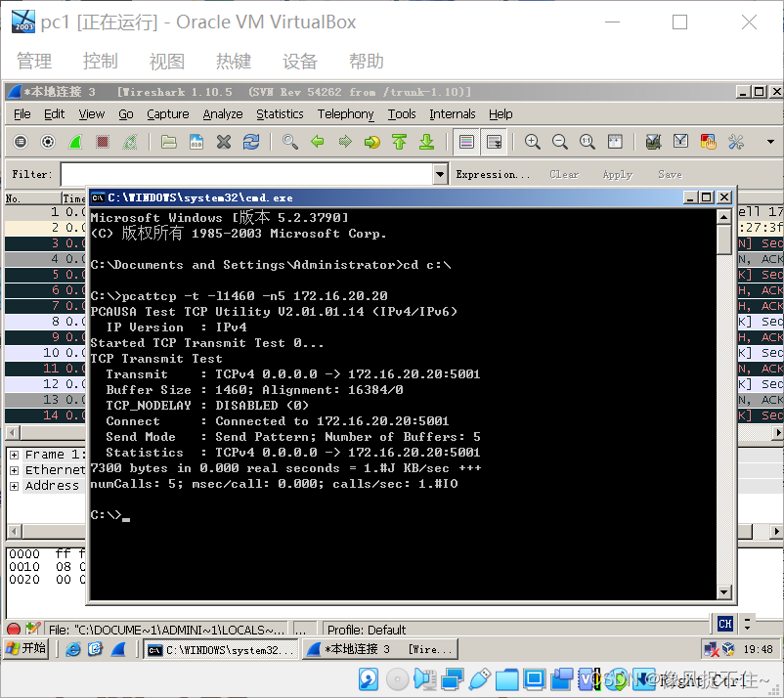The height and width of the screenshot is (698, 784).
Task: Open the Wireshark File menu
Action: coord(22,114)
